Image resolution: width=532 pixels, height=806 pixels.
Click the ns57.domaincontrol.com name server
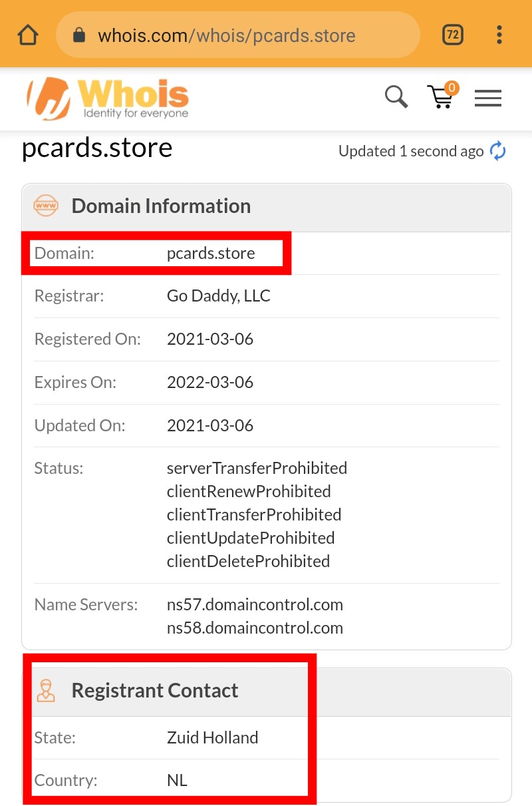pos(255,605)
